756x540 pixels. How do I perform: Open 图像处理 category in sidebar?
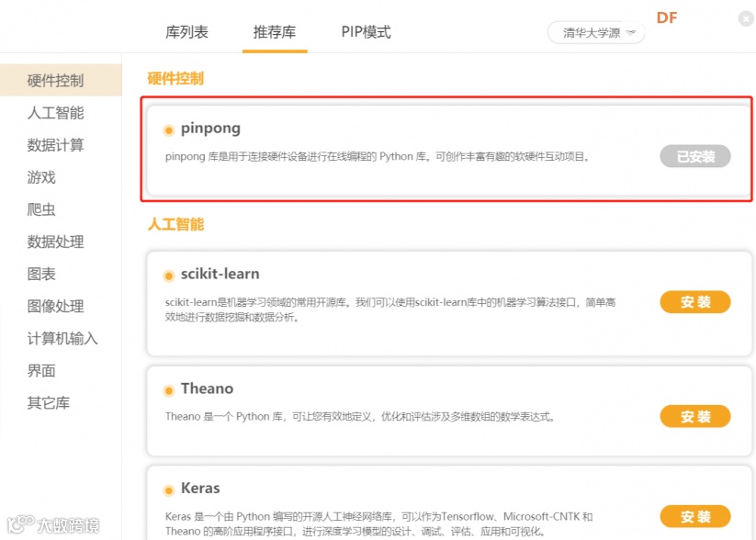(x=55, y=307)
